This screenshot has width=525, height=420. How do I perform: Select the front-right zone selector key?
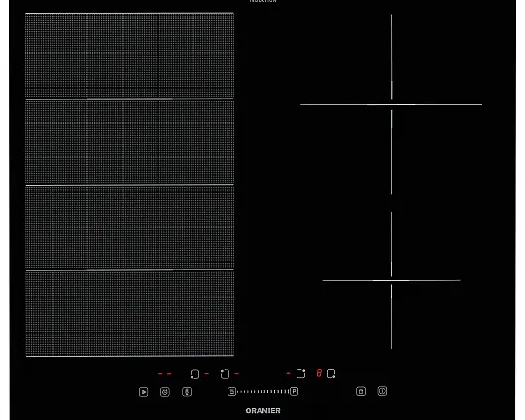[332, 373]
